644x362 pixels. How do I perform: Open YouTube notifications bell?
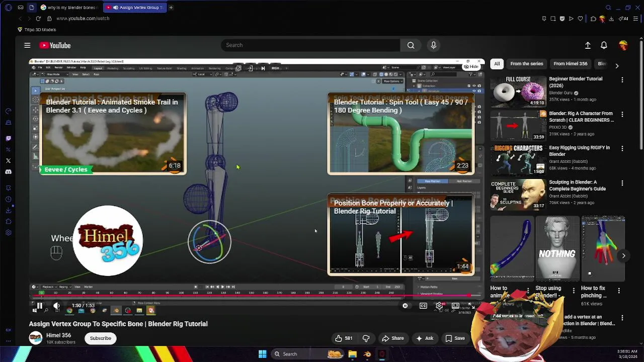click(604, 45)
